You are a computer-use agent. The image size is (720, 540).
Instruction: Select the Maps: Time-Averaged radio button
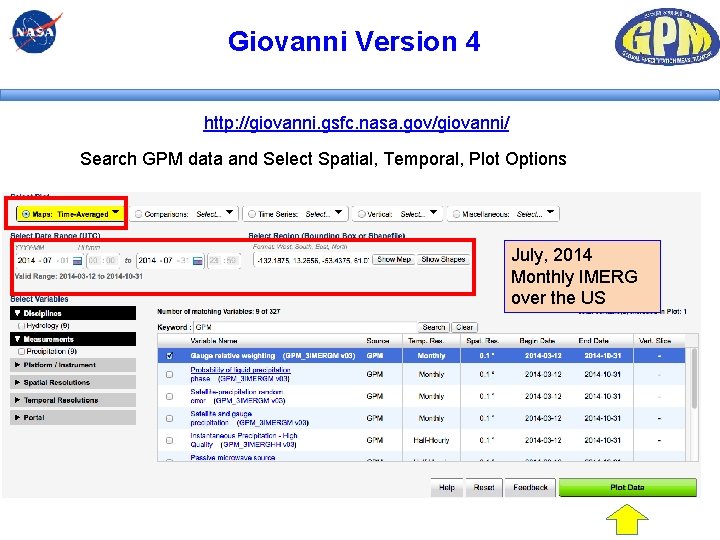(26, 214)
